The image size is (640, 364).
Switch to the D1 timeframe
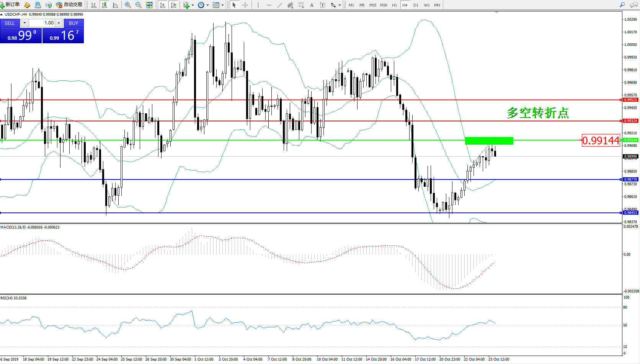(416, 5)
